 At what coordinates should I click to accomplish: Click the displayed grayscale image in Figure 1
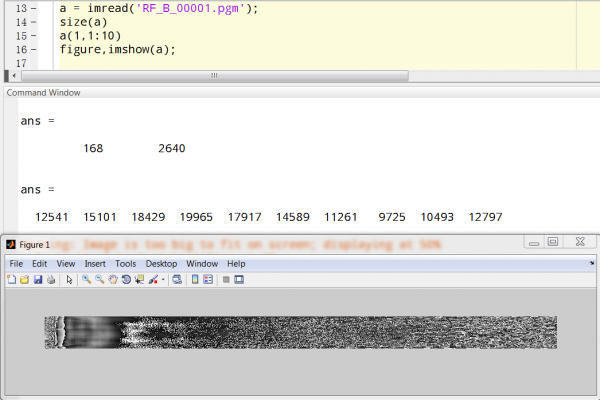(x=301, y=332)
